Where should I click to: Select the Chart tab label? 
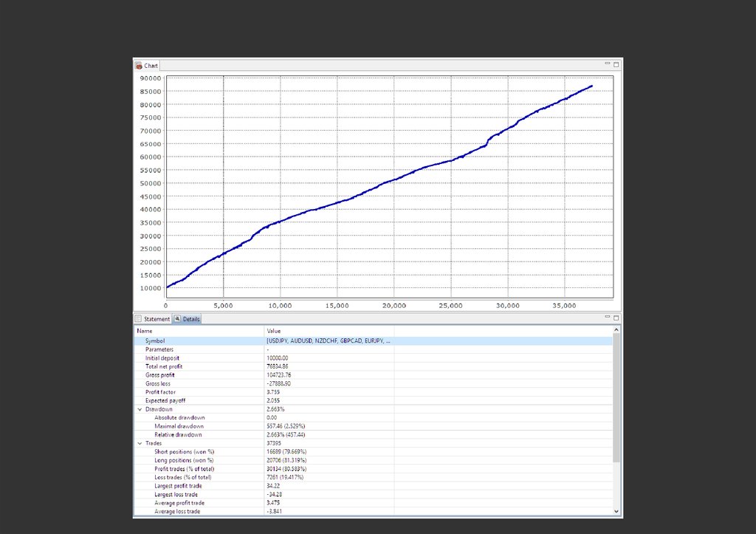151,66
